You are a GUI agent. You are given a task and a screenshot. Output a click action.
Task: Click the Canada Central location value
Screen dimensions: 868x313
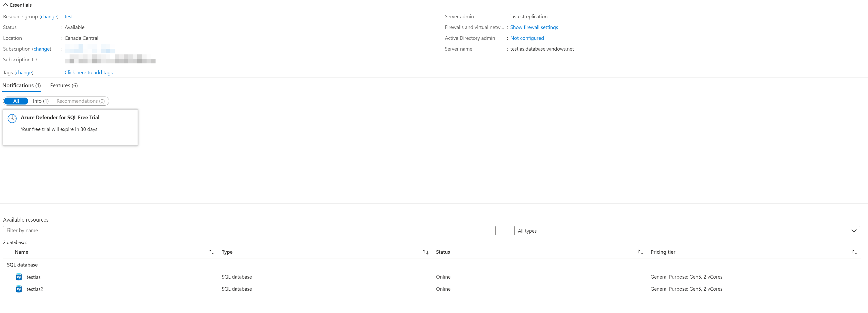pyautogui.click(x=82, y=38)
